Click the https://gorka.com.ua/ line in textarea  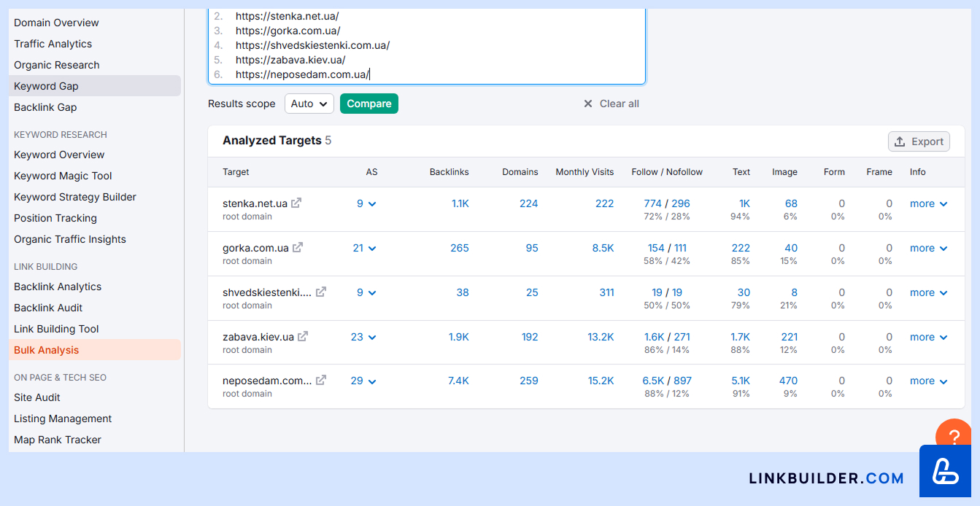click(x=288, y=31)
